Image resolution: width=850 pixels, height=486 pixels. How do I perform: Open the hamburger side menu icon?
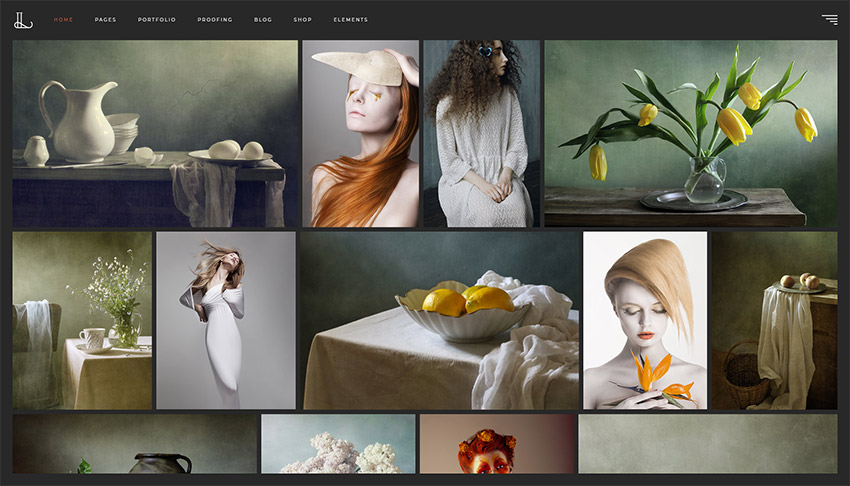[x=829, y=19]
